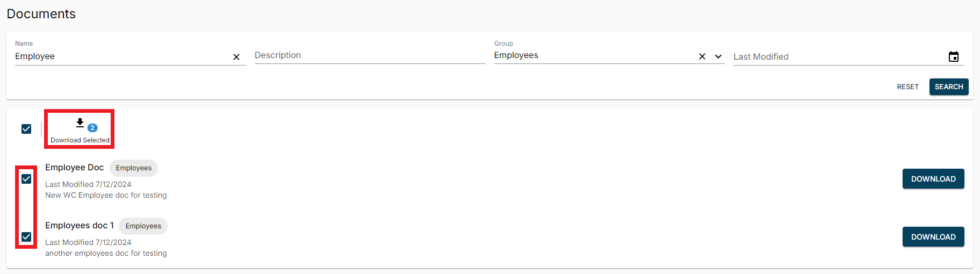Toggle the select-all documents checkbox
Viewport: 980px width, 274px height.
point(26,129)
